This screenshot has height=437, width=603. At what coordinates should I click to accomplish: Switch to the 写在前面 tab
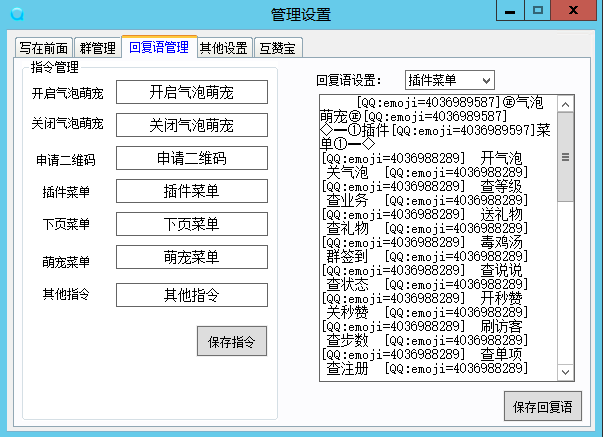click(43, 48)
